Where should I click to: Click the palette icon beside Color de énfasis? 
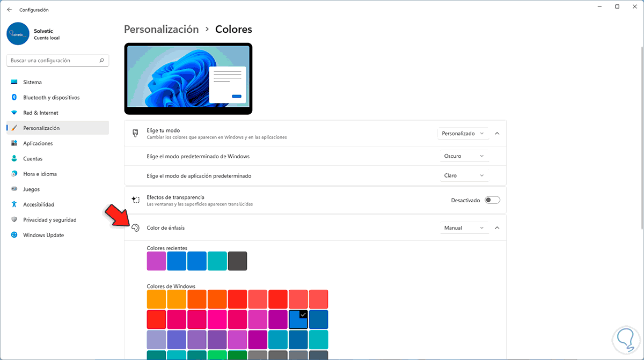[x=136, y=228]
